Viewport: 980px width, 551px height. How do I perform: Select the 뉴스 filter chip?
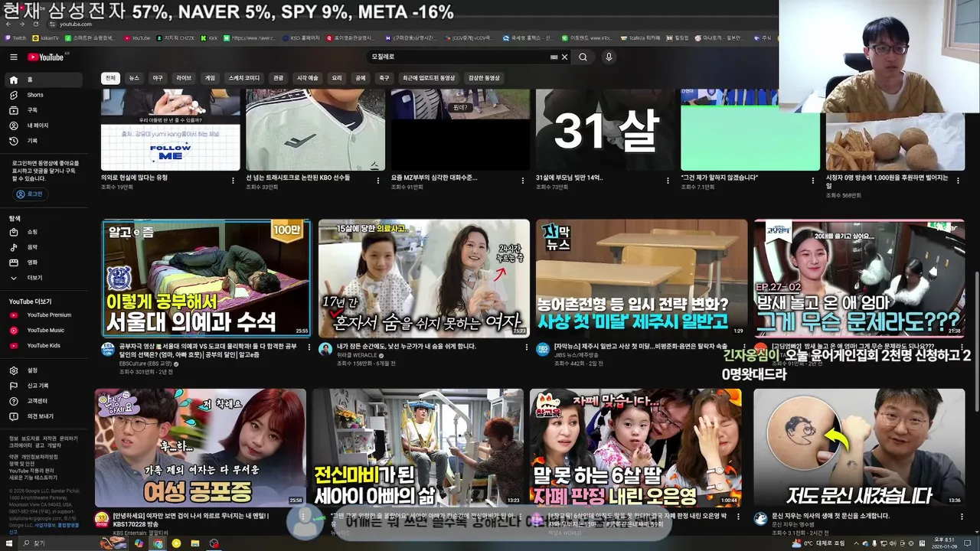(x=134, y=78)
